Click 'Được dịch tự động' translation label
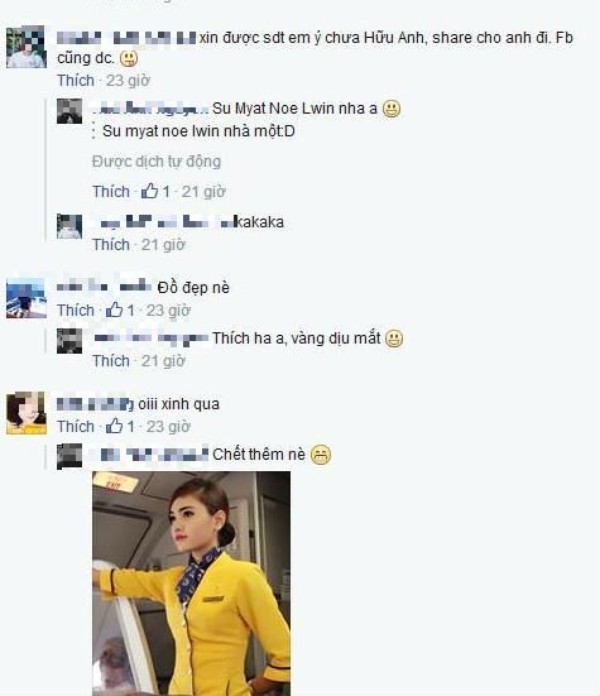 pos(157,161)
